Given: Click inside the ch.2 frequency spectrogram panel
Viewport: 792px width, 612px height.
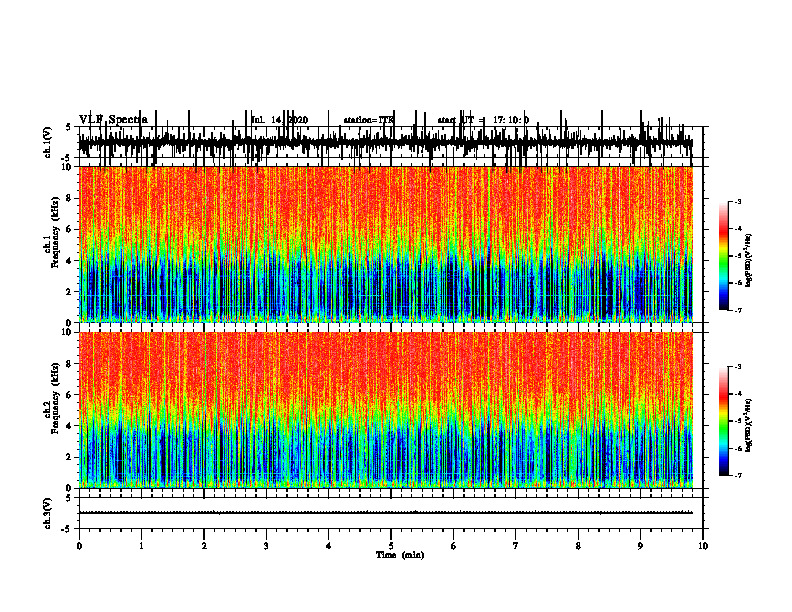Looking at the screenshot, I should click(385, 410).
